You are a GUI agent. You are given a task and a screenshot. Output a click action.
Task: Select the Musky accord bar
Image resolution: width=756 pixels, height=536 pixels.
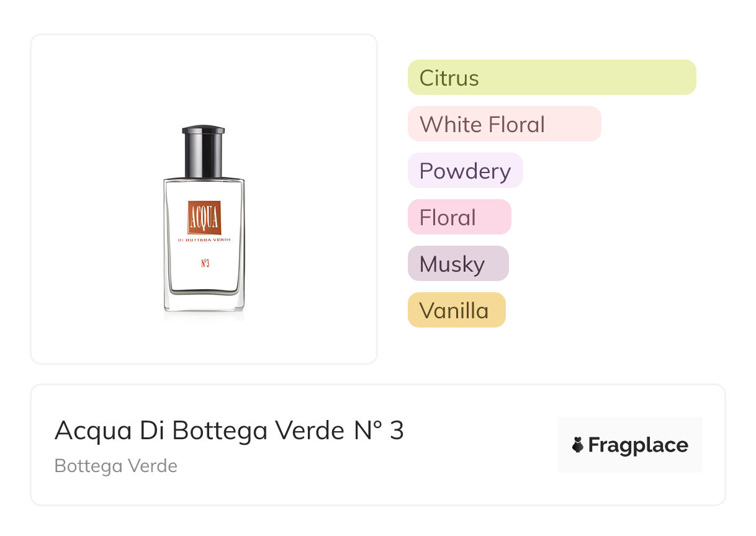(457, 264)
